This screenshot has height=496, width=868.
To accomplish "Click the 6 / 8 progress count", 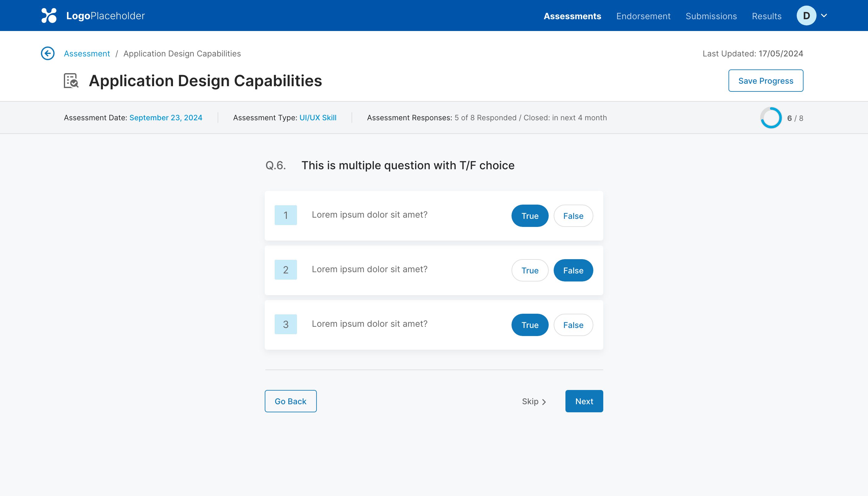I will (x=795, y=118).
